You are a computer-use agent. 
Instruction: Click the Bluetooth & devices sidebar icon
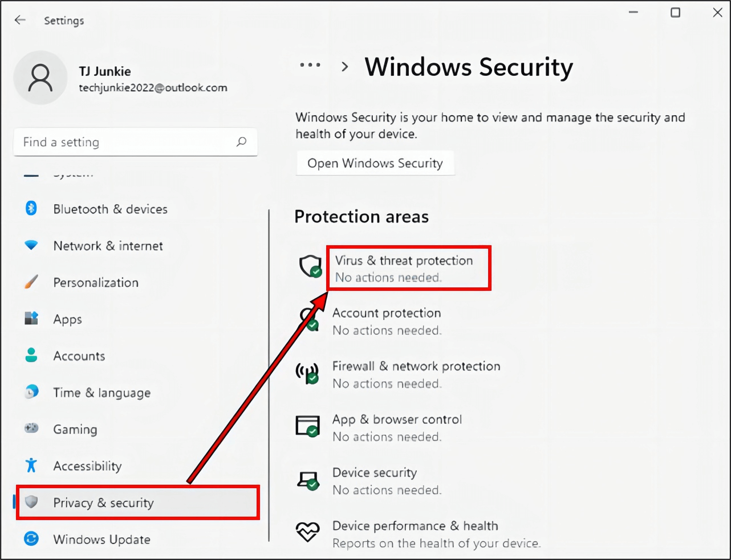31,209
